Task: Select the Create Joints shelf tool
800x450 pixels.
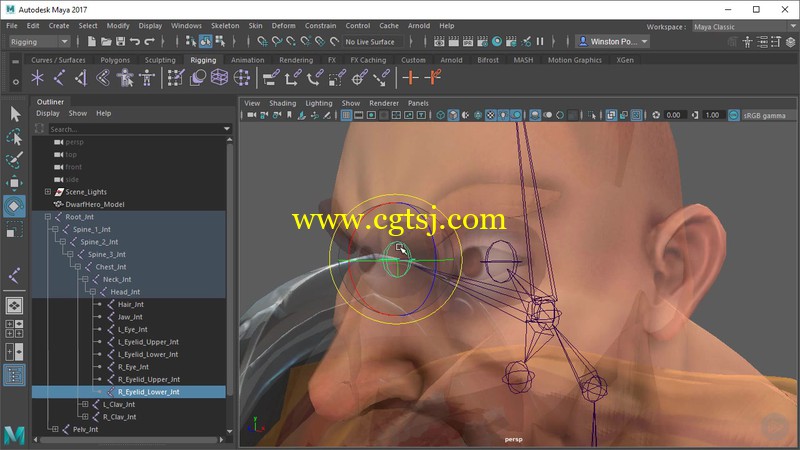Action: click(59, 78)
